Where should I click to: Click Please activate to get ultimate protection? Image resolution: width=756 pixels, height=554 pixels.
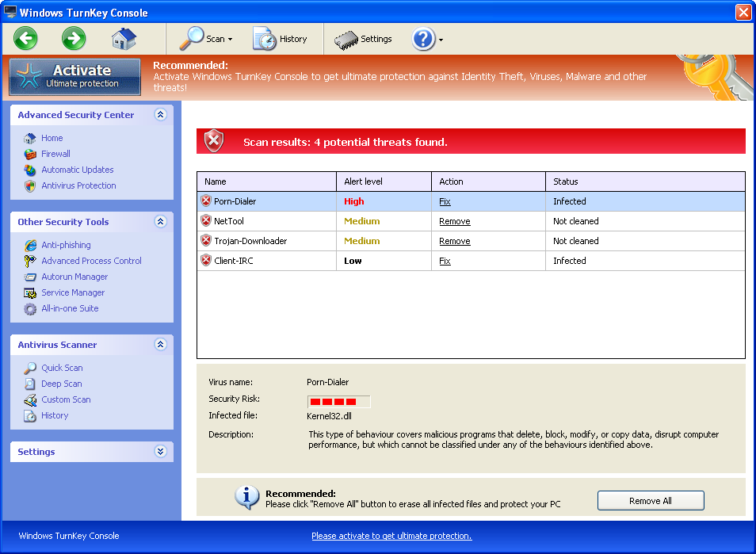(x=391, y=536)
